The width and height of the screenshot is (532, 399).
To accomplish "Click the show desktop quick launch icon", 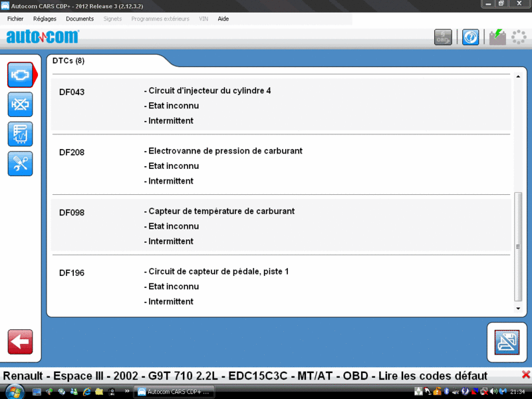I will click(37, 392).
